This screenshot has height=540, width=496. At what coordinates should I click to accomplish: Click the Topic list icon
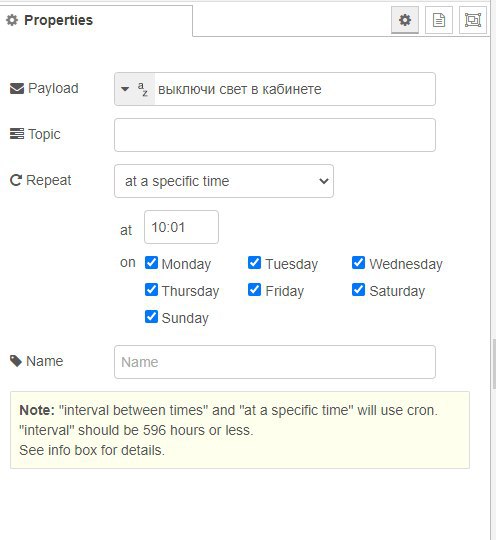17,134
